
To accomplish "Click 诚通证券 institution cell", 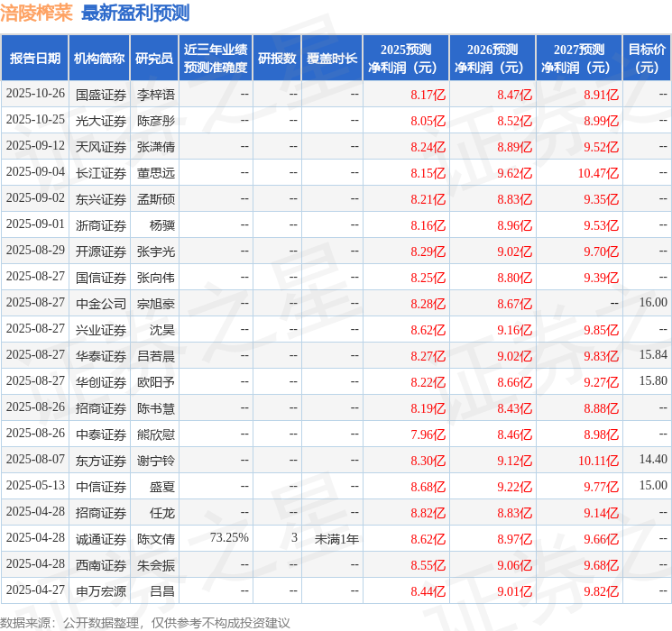I will coord(101,539).
